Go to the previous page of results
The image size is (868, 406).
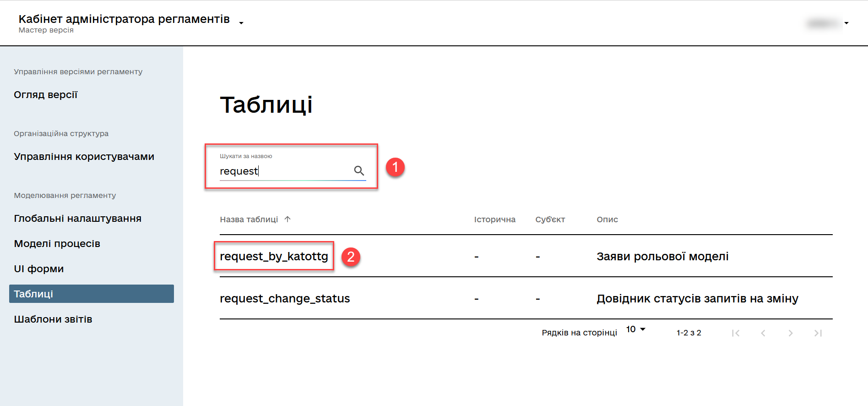(x=763, y=333)
